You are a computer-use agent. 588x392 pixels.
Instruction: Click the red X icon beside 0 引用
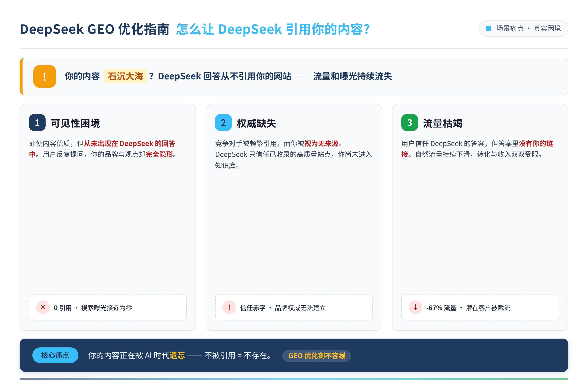(43, 307)
